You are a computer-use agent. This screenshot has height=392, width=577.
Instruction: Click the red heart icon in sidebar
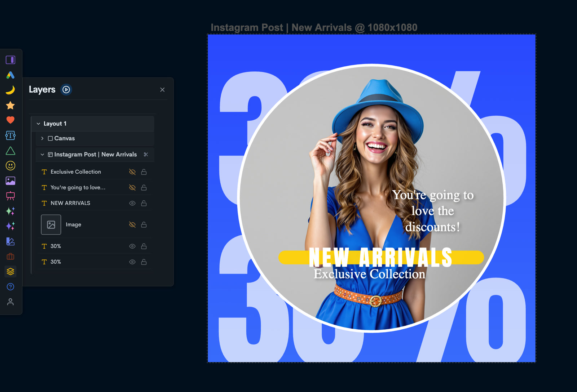click(10, 120)
